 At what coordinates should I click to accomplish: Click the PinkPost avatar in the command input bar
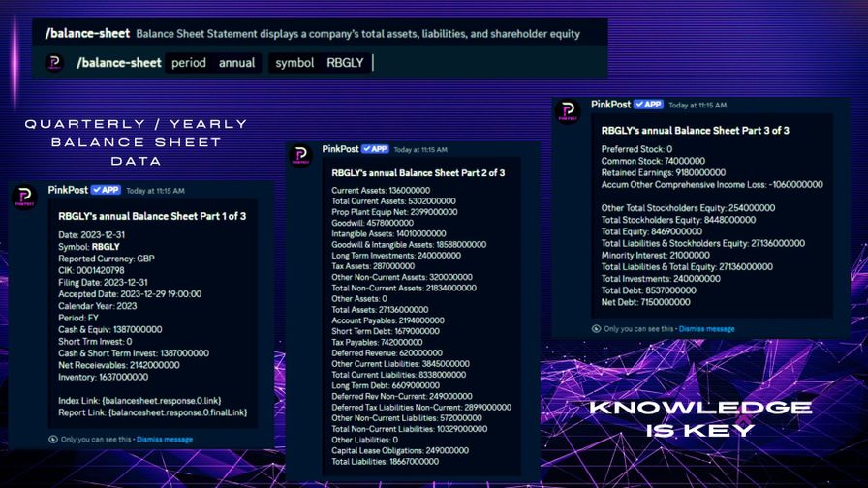click(x=54, y=63)
